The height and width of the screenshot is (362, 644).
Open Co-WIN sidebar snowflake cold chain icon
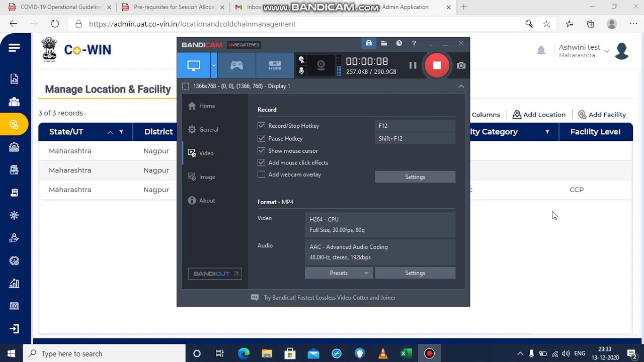pos(14,215)
